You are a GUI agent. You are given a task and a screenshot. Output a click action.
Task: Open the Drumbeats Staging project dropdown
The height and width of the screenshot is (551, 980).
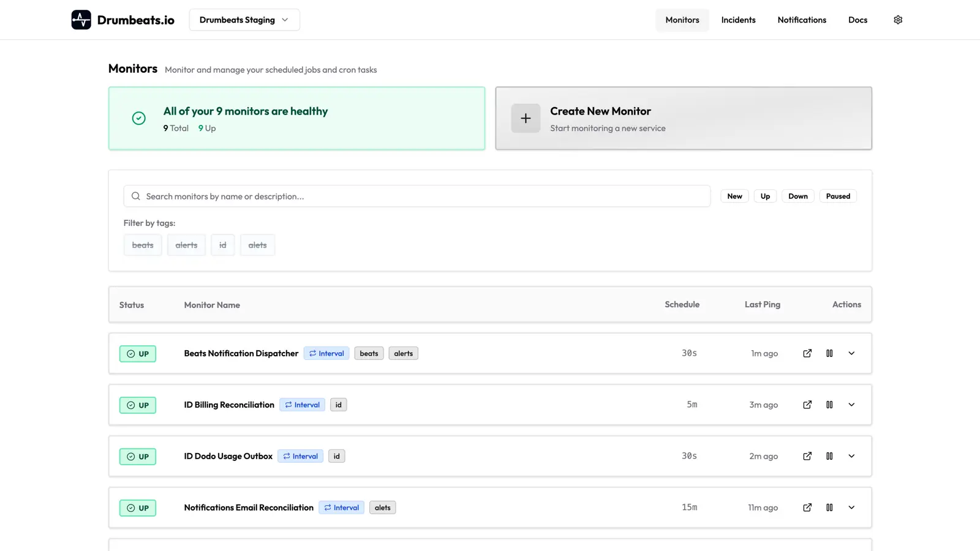[244, 20]
